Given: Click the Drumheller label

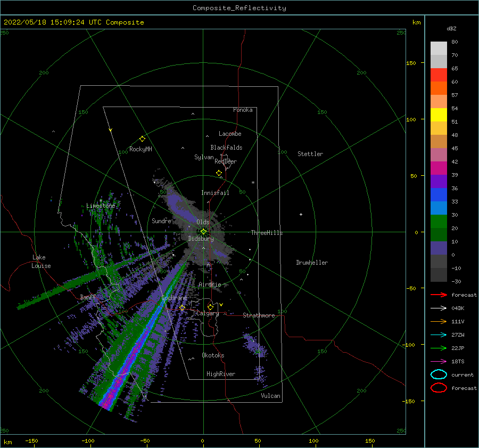Looking at the screenshot, I should (x=312, y=263).
